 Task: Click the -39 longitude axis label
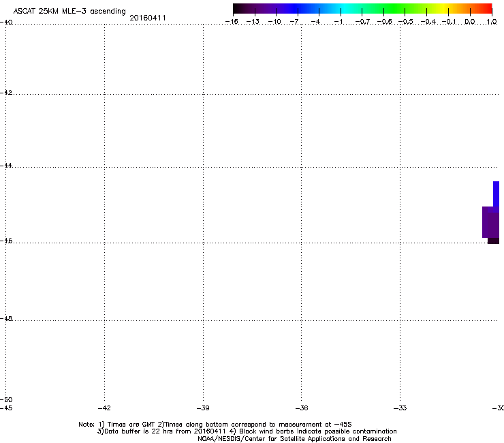click(x=203, y=408)
